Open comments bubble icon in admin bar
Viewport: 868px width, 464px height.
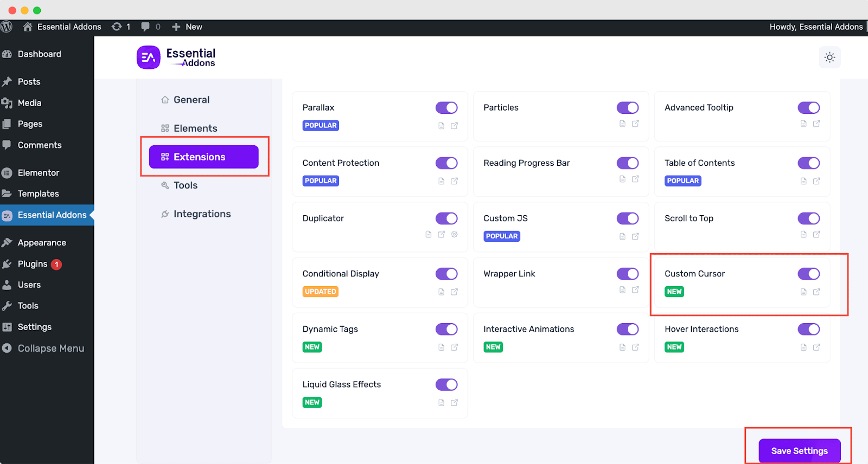point(145,27)
